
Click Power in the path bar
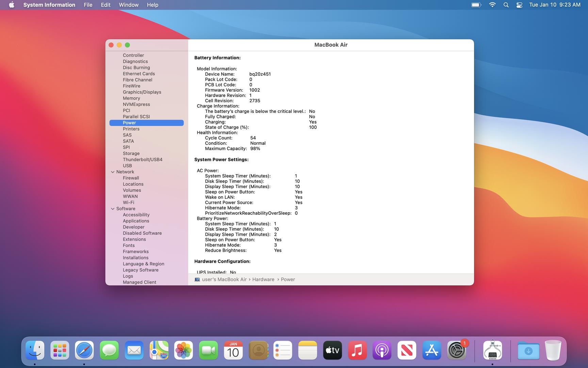pos(288,279)
